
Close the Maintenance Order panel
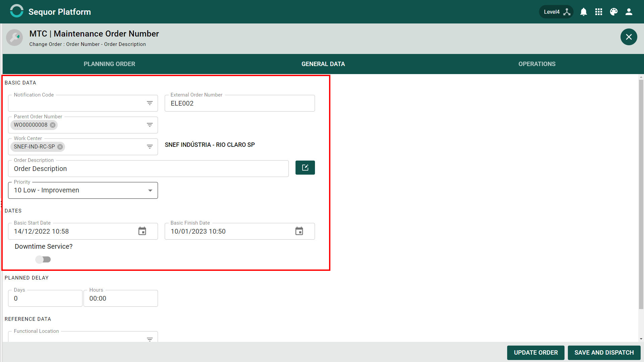(x=629, y=37)
